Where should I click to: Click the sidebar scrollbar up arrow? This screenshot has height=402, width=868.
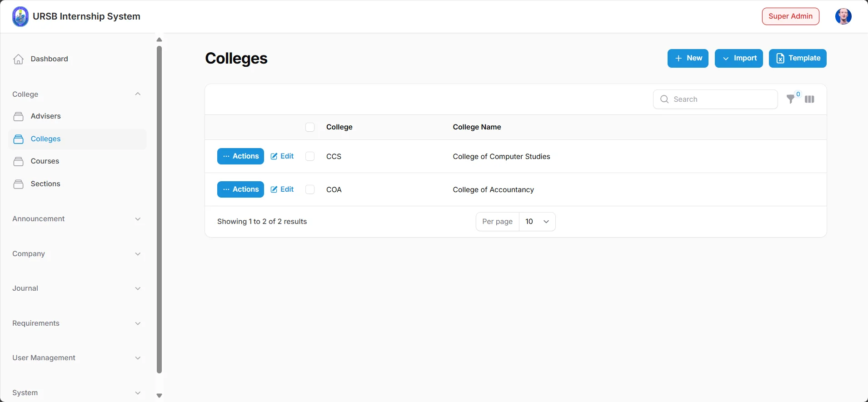click(159, 40)
